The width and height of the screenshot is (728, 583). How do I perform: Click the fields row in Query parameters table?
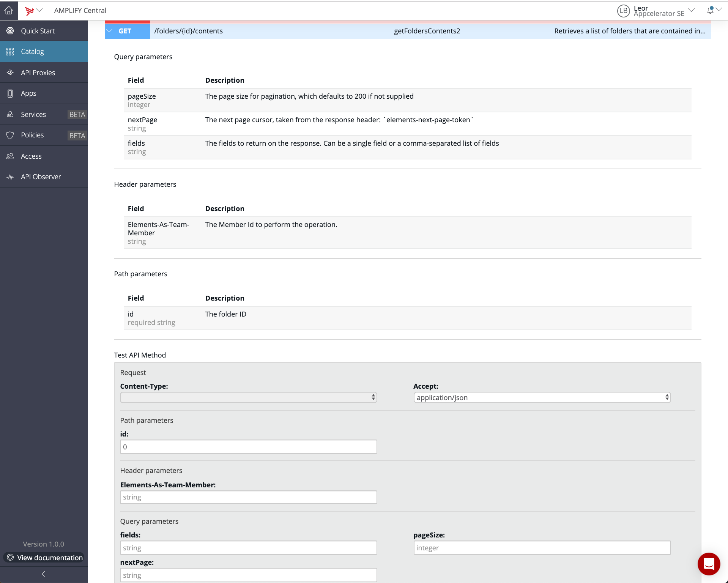(408, 147)
